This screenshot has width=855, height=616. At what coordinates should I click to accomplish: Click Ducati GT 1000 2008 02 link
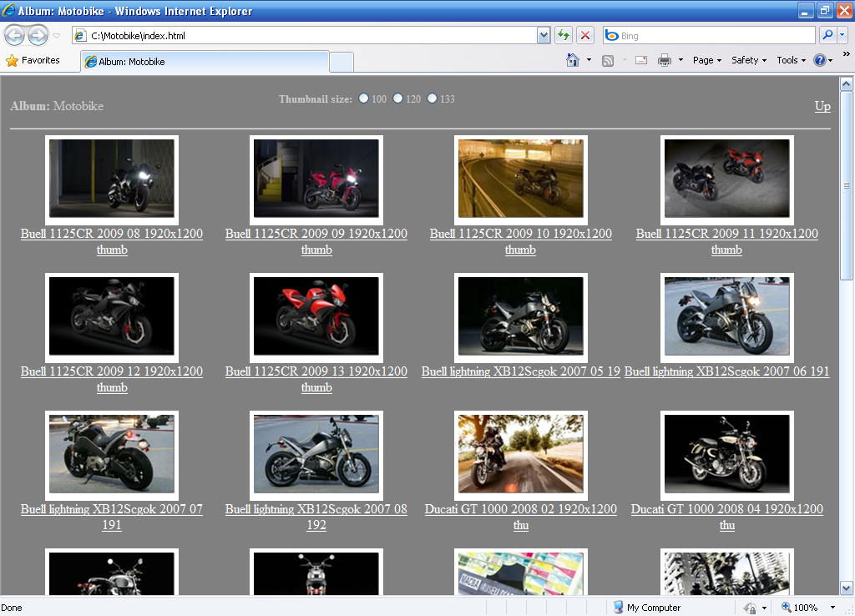click(521, 517)
